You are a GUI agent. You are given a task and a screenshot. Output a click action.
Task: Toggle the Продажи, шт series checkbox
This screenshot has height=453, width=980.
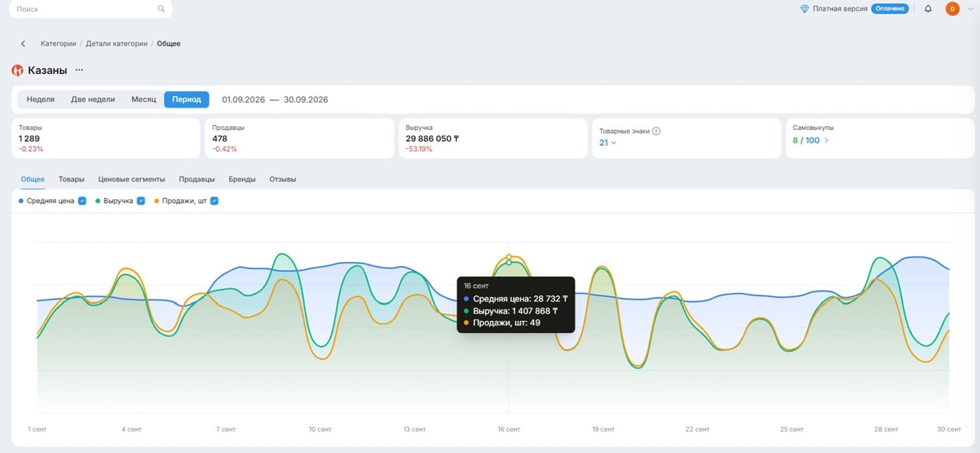pos(214,201)
